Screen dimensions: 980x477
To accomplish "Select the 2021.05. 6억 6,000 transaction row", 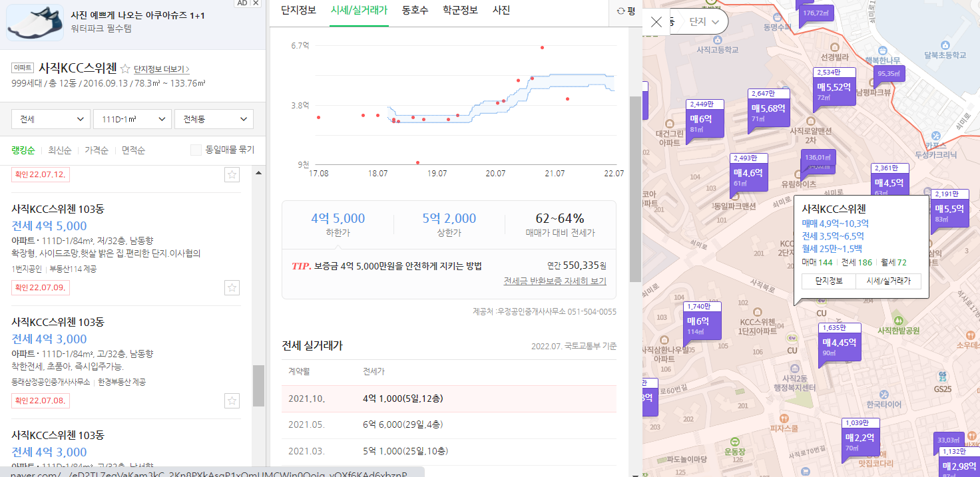I will pos(449,424).
